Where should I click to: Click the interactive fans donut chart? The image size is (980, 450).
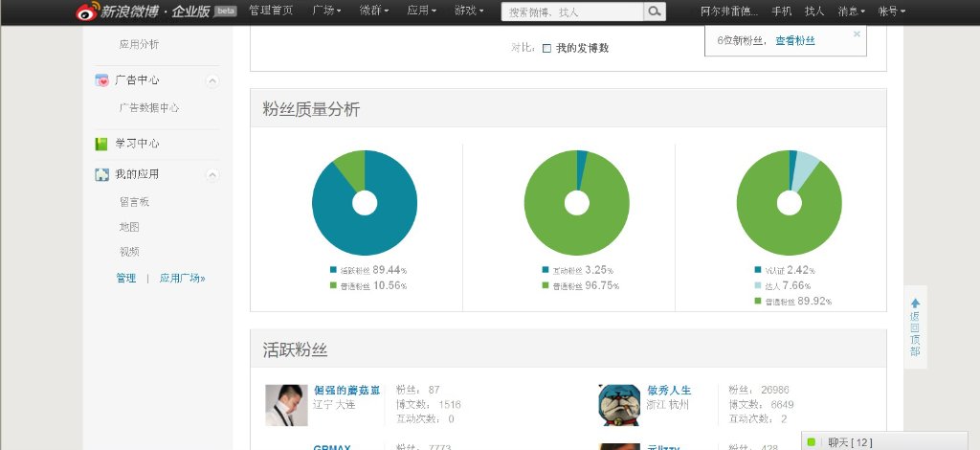577,203
